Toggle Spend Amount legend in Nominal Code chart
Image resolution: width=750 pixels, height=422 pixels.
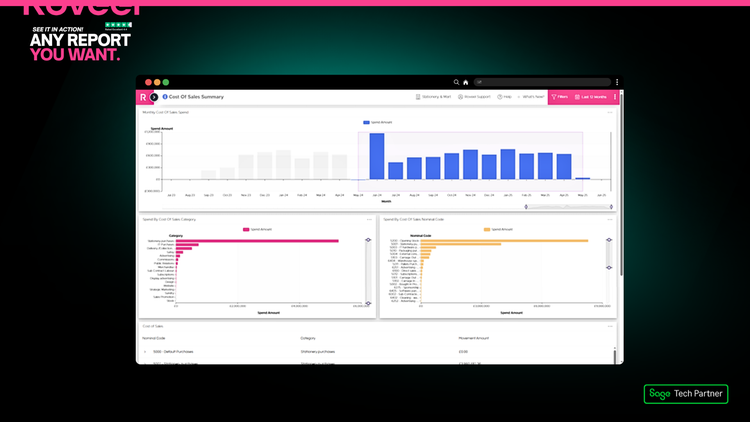click(x=499, y=229)
